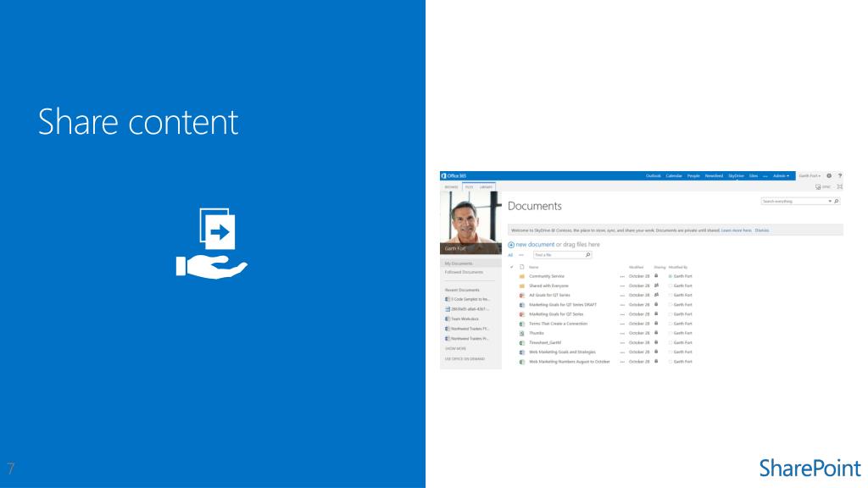This screenshot has height=488, width=868.
Task: Toggle presence box beside Garth Fort in Shared with Everyone row
Action: point(670,286)
